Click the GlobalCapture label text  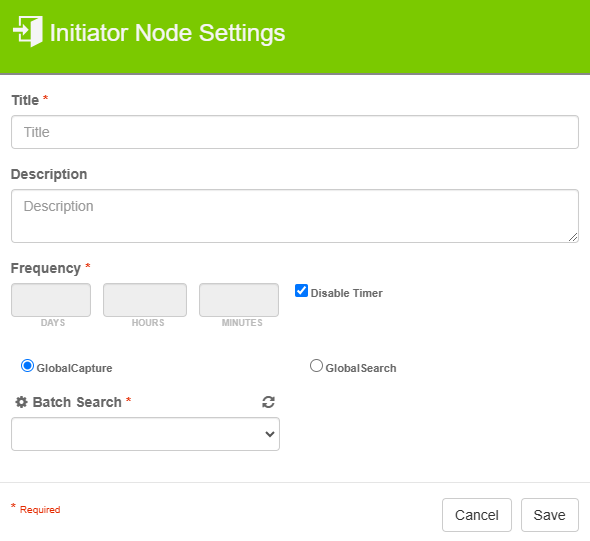pyautogui.click(x=75, y=368)
